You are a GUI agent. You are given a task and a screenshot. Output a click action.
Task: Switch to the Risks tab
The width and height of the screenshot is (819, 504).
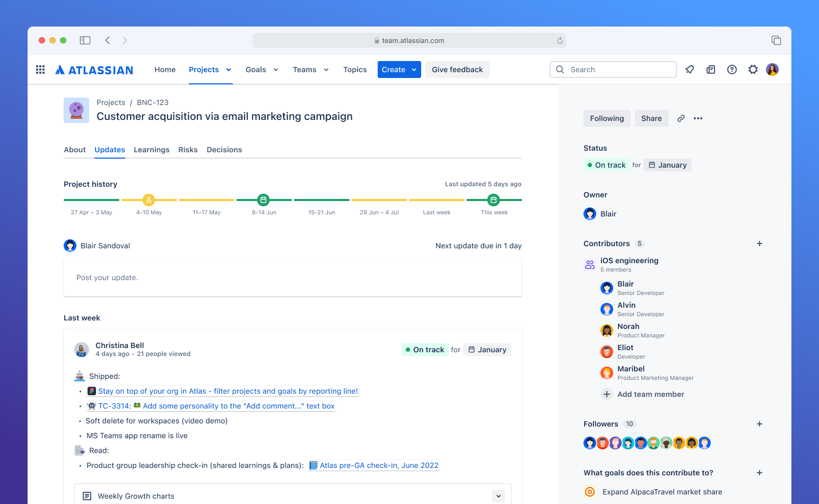point(188,150)
